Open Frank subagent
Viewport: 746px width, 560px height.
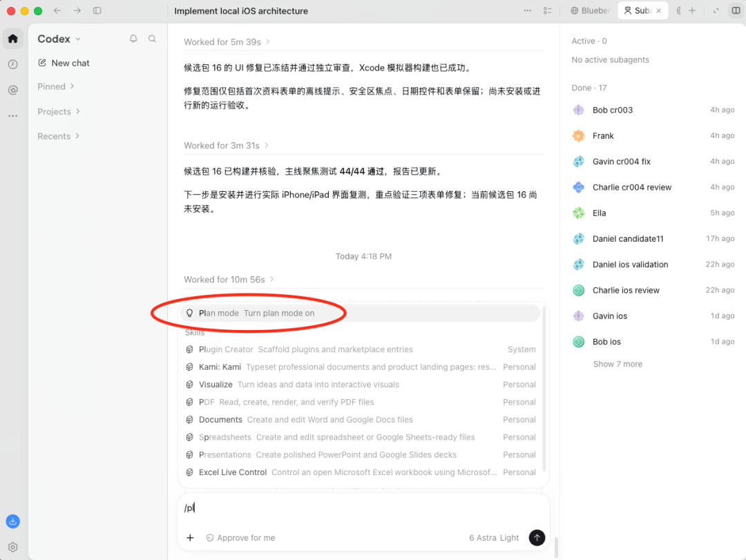coord(653,135)
